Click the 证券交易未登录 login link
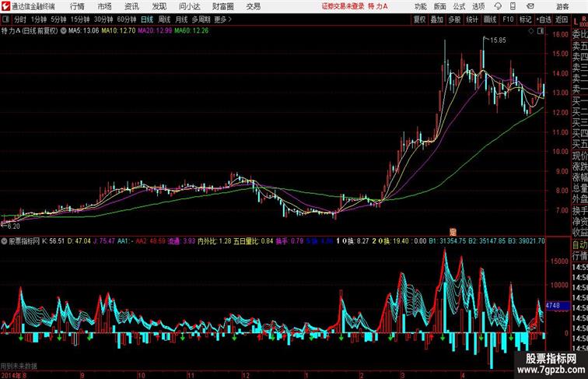The image size is (588, 379). (343, 6)
